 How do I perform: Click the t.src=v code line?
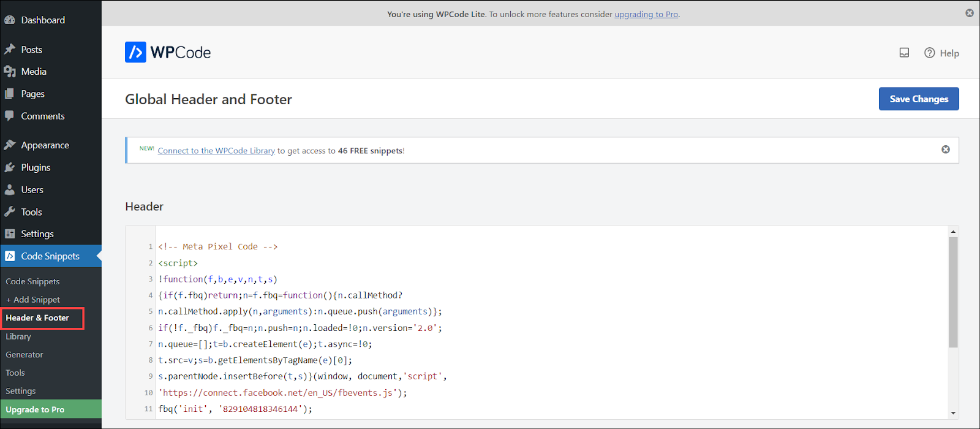[x=255, y=360]
